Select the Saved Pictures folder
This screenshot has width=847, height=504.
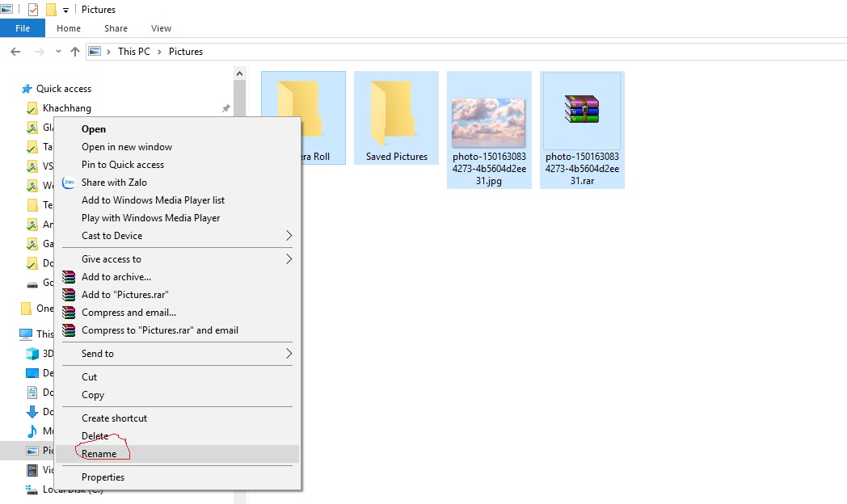(x=397, y=118)
